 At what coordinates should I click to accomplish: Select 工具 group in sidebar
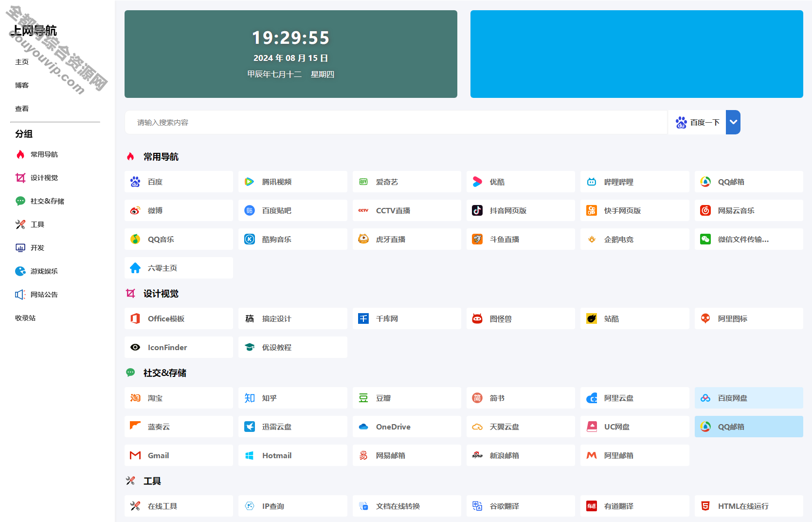click(37, 224)
